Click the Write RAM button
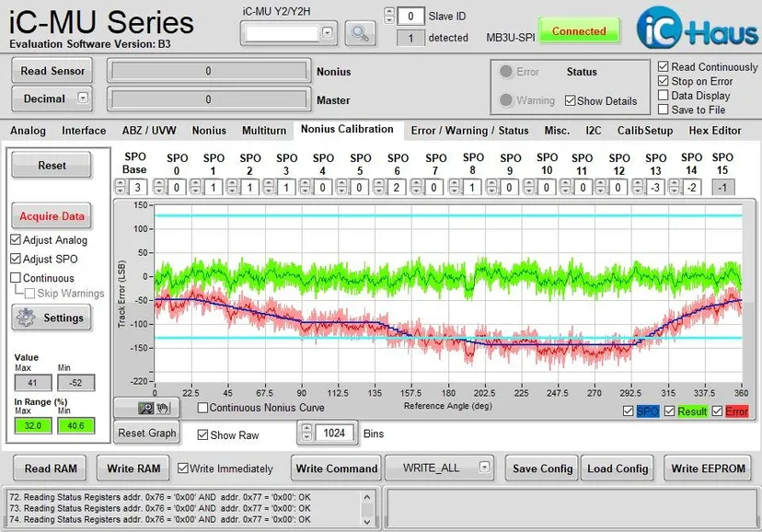Viewport: 762px width, 532px height. click(x=133, y=468)
